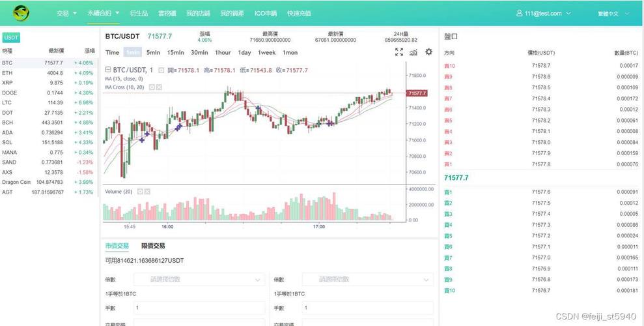Collapse the BTC/USDT chart legend box
Screen dimensions: 644x326
[108, 70]
